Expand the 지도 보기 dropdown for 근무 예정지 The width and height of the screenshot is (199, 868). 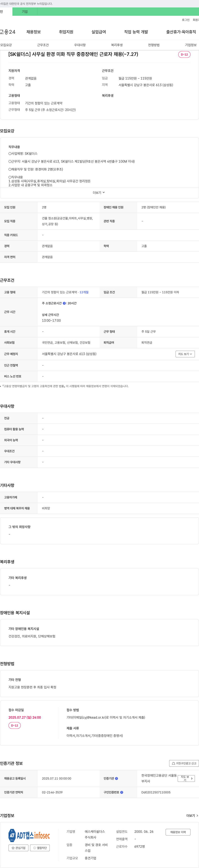(185, 354)
